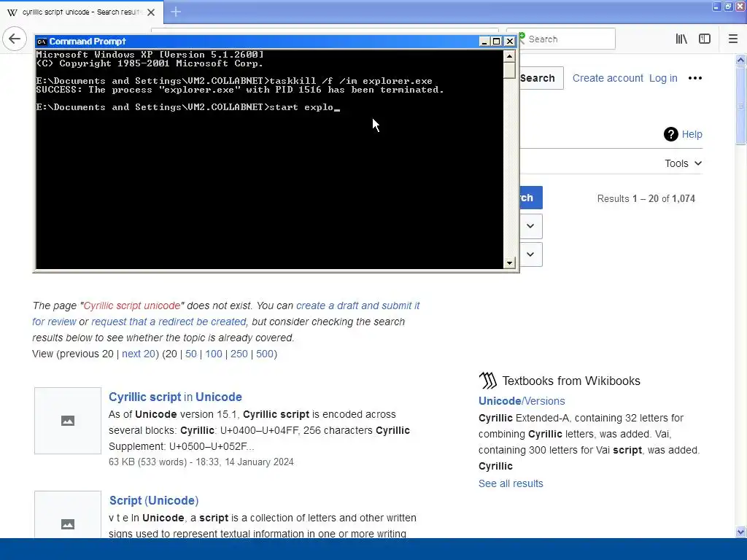Restore down the browser window
Viewport: 747px width, 560px height.
728,6
